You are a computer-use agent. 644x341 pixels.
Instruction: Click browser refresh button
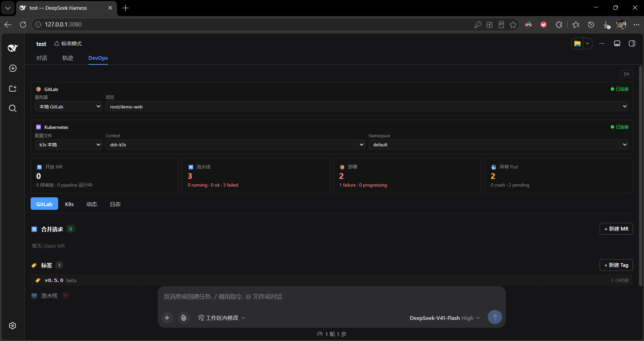coord(23,25)
